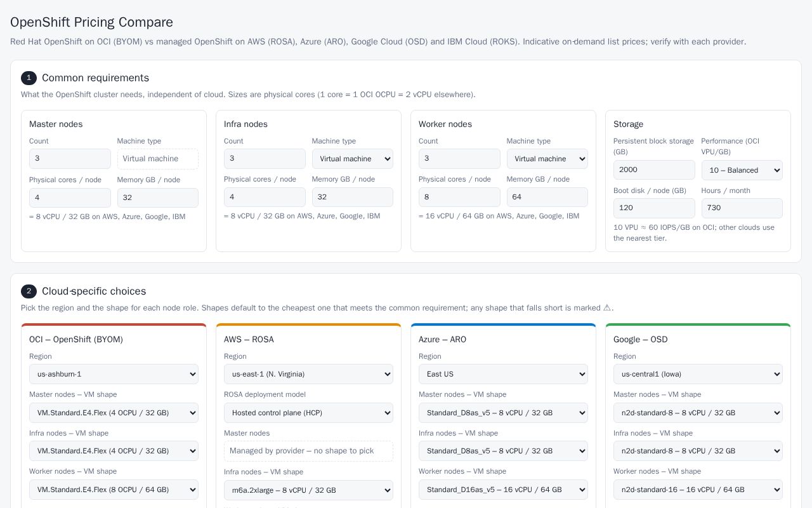
Task: Click Infra nodes Physical cores field
Action: [265, 197]
